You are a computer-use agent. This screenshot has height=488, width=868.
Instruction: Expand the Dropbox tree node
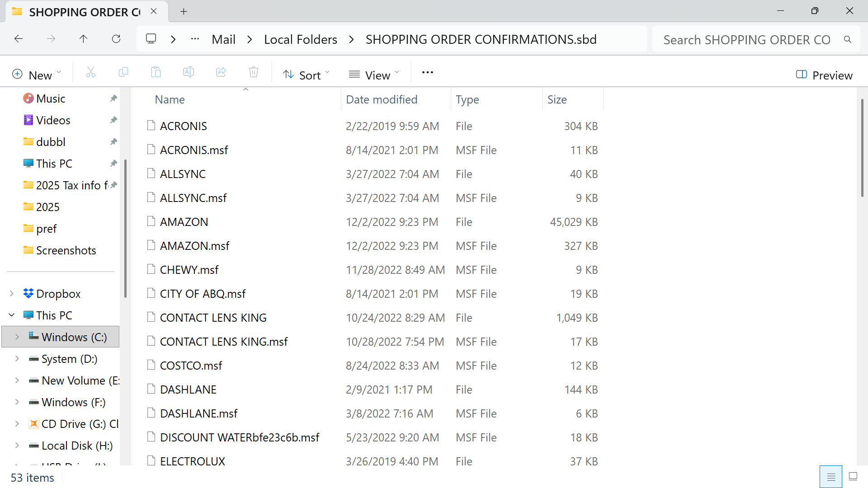click(12, 294)
